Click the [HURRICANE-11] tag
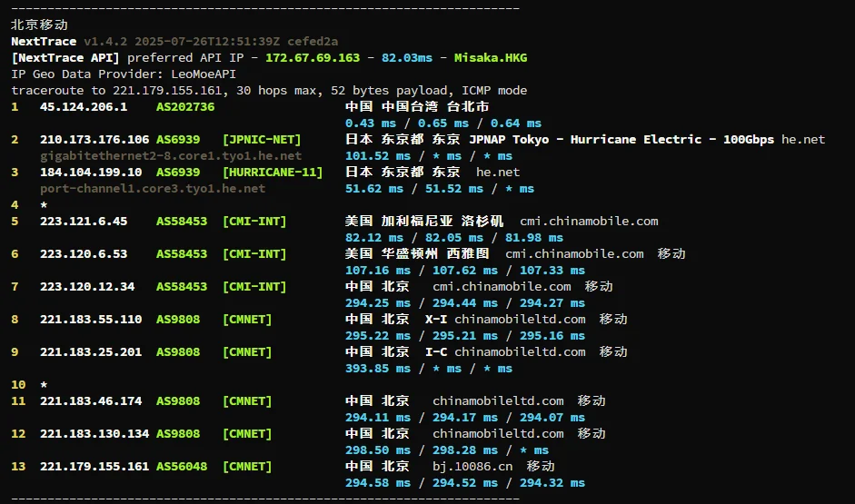This screenshot has height=504, width=855. tap(273, 172)
